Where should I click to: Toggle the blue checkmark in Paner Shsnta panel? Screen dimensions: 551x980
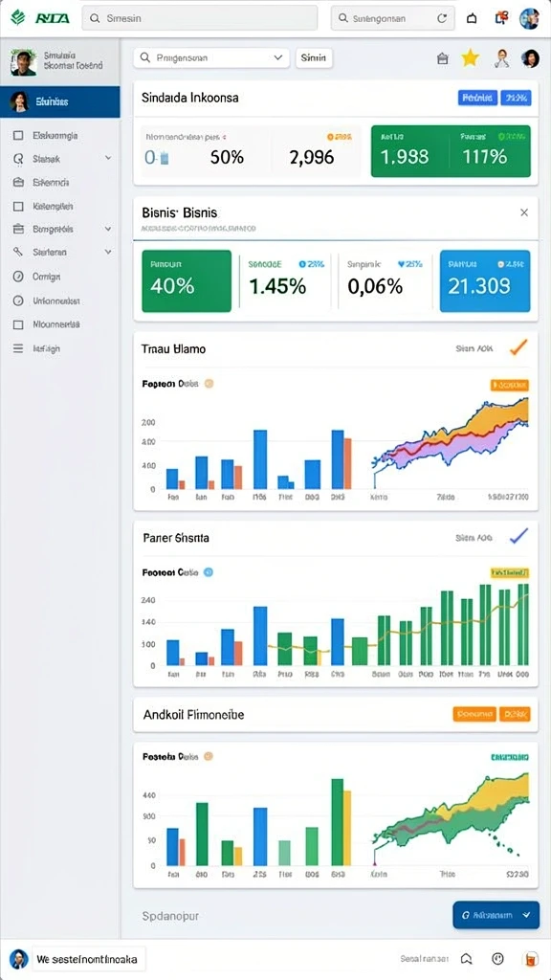tap(518, 536)
